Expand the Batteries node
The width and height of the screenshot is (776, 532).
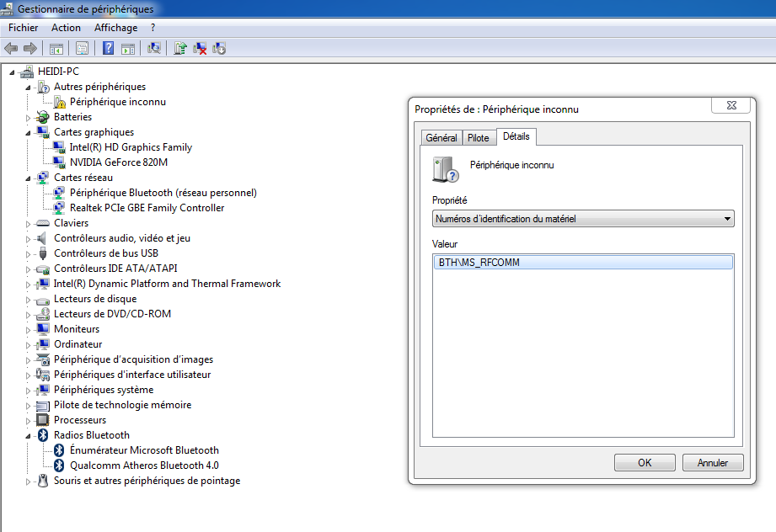(28, 118)
